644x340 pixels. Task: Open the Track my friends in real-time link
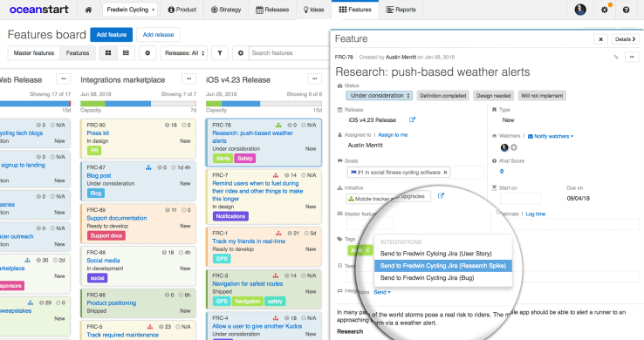click(x=249, y=241)
